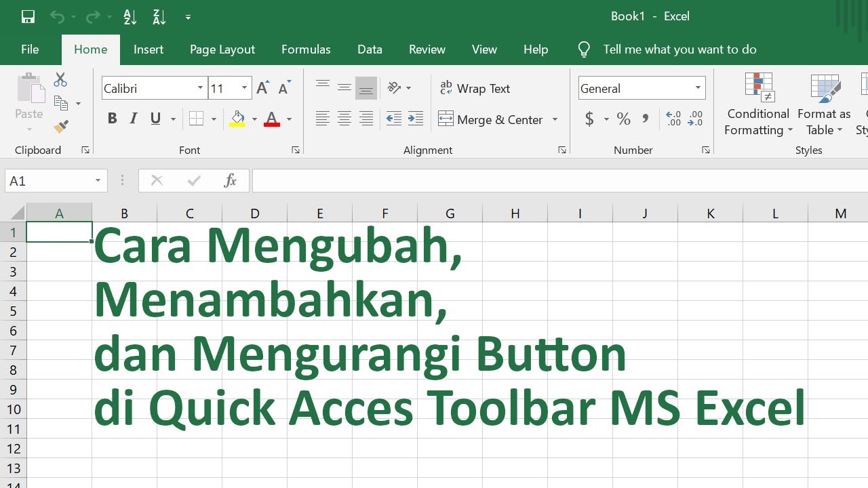
Task: Click Decrease Font Size icon
Action: (285, 87)
